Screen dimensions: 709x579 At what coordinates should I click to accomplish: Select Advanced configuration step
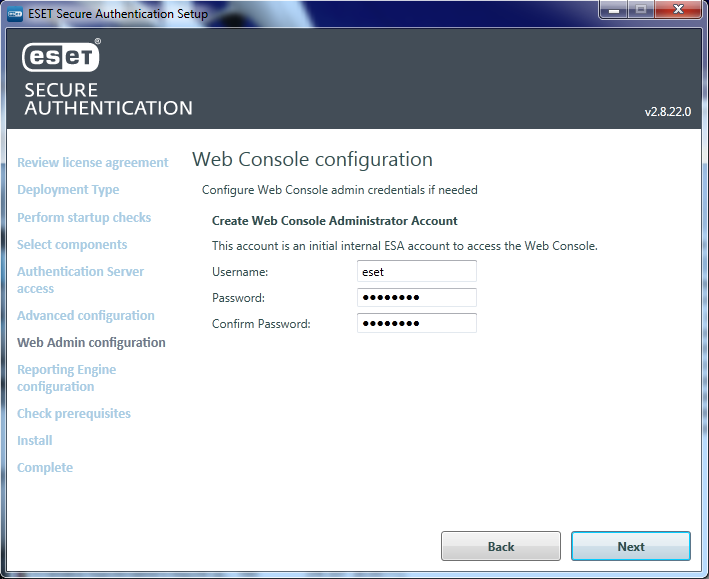tap(86, 315)
